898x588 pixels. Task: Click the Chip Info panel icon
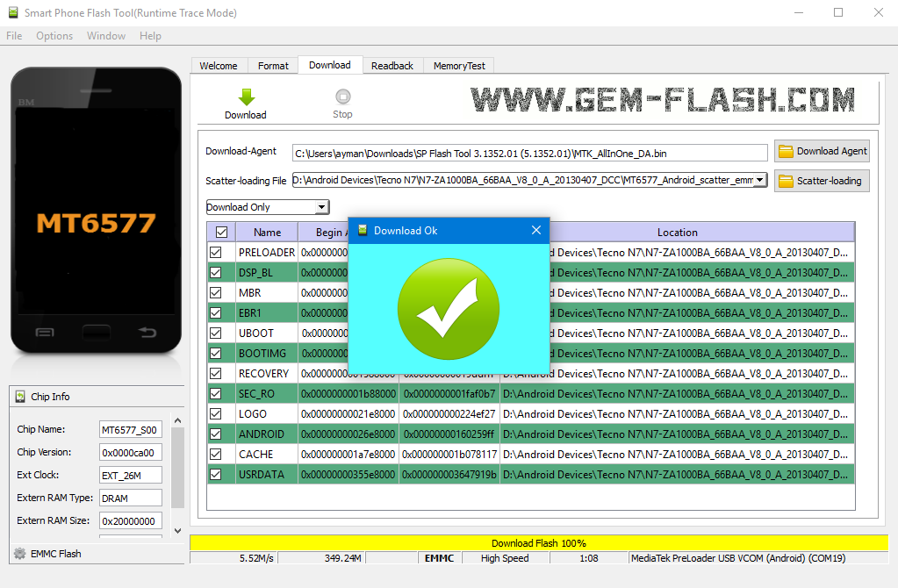click(x=20, y=397)
